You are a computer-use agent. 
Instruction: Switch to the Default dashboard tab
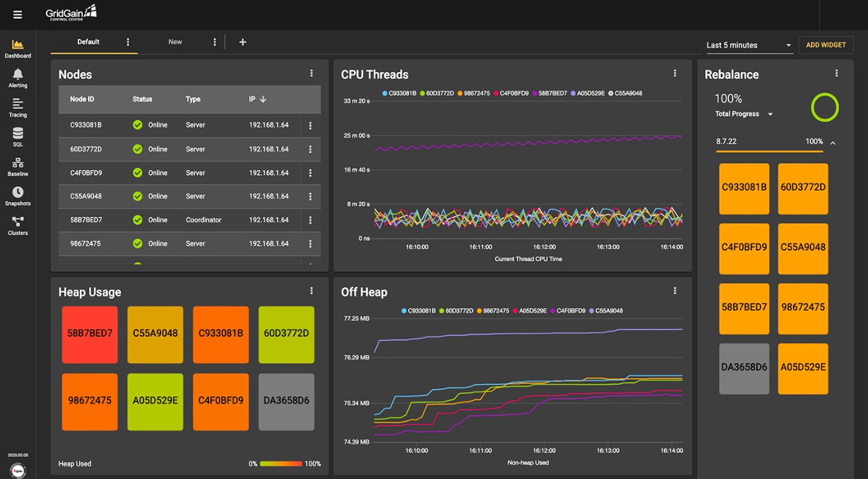tap(88, 42)
